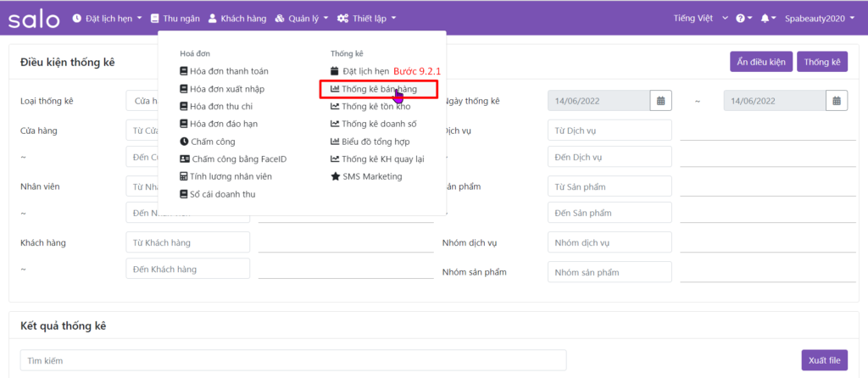Image resolution: width=868 pixels, height=378 pixels.
Task: Open Biểu đồ tổng hợp
Action: [370, 142]
